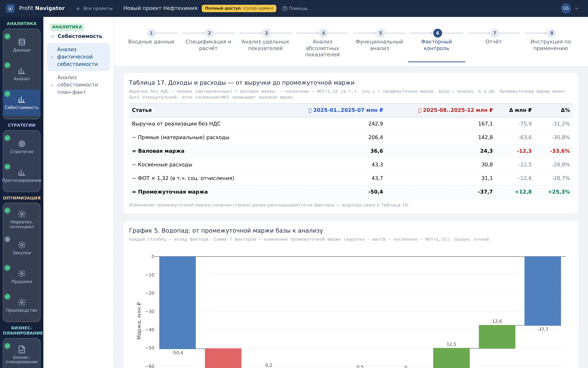Expand the user account menu chevron

[x=577, y=8]
